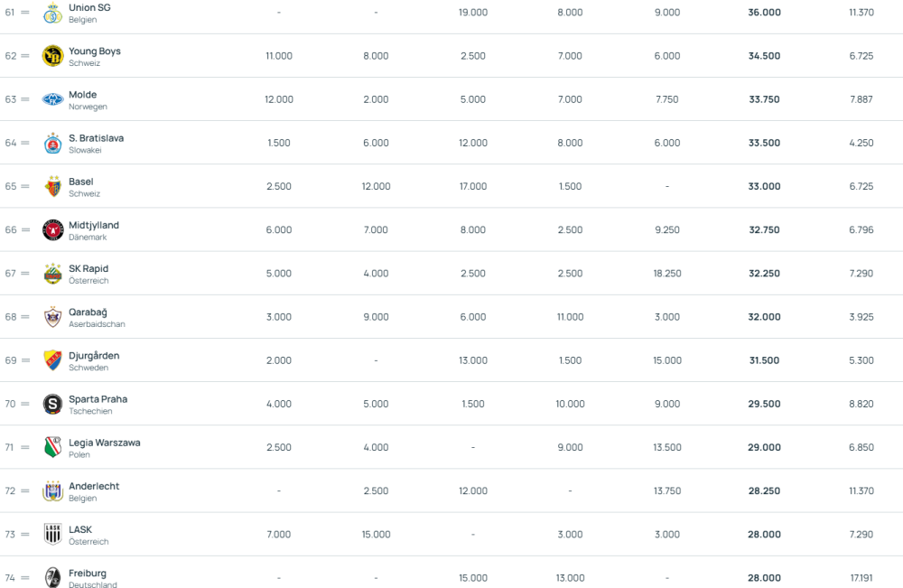Click the Basel club crest
Image resolution: width=903 pixels, height=588 pixels.
point(52,187)
